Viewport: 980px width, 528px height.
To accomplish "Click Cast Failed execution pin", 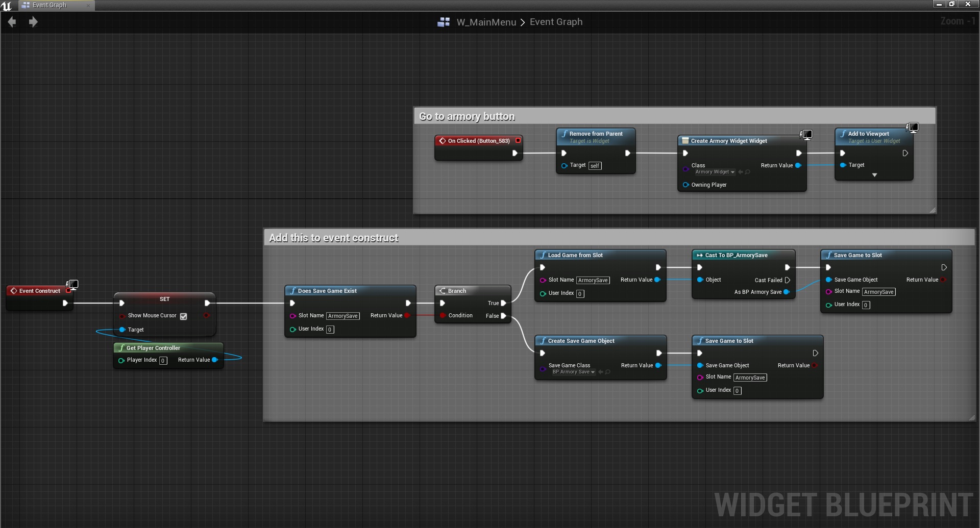I will [x=787, y=280].
